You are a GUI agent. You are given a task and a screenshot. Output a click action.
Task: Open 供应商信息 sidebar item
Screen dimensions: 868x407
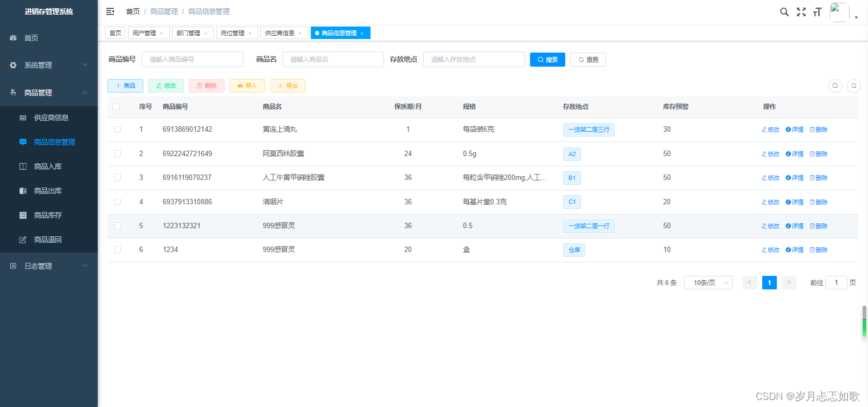49,118
